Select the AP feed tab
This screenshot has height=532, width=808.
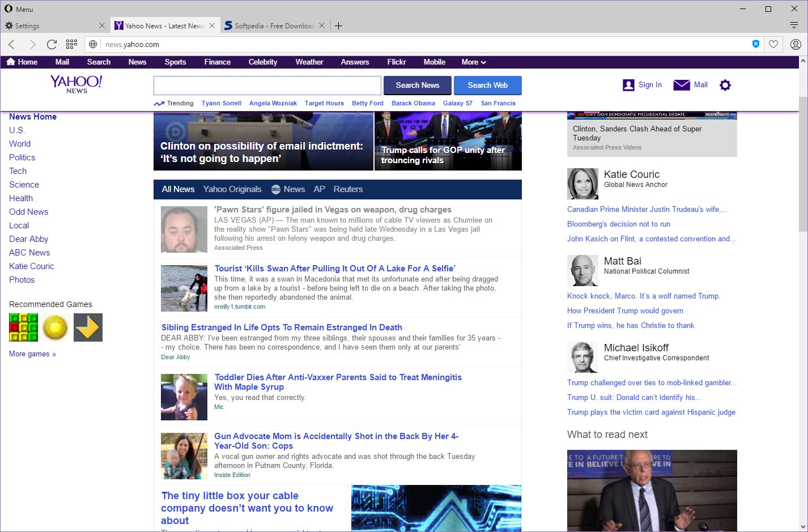coord(320,189)
